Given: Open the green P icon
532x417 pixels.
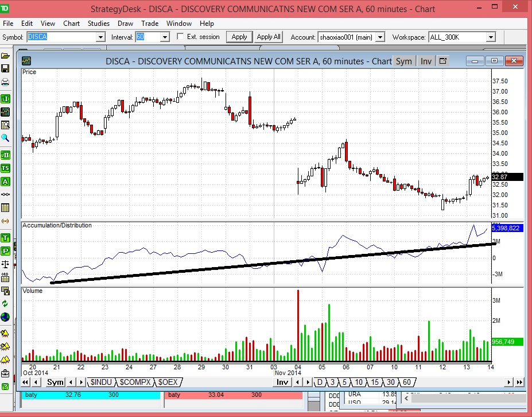Looking at the screenshot, I should pos(5,251).
